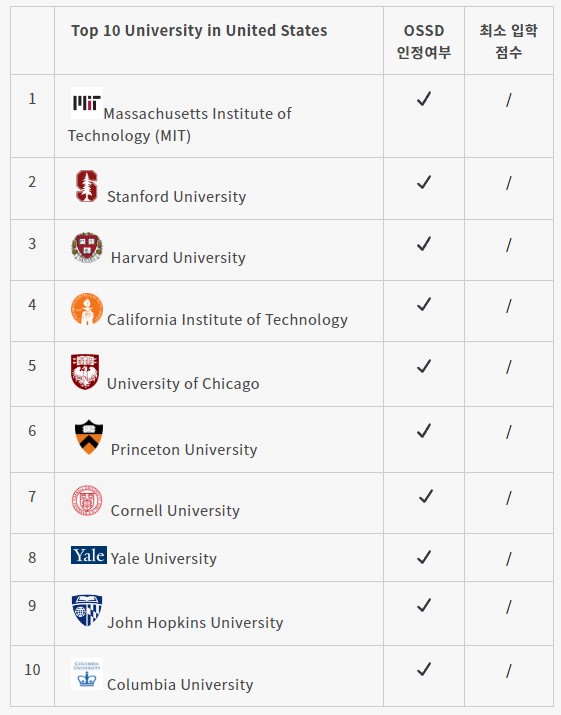Click the OSSD checkmark for MIT
This screenshot has width=561, height=715.
click(424, 98)
